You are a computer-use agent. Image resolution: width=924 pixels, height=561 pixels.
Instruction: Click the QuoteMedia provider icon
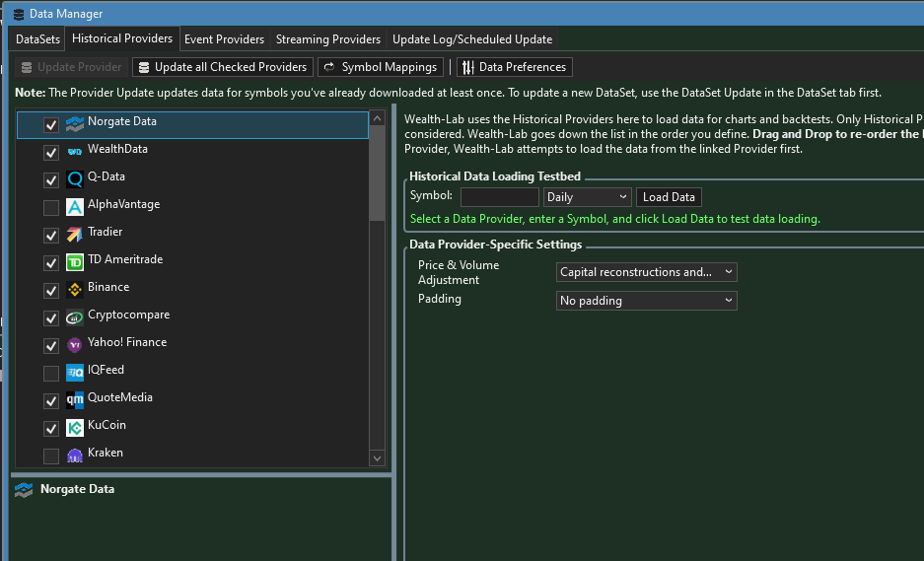pos(75,400)
